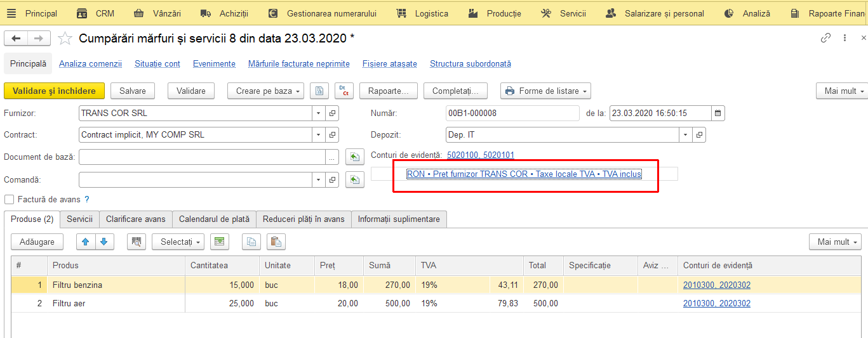Open RON price and tax settings link

point(524,174)
